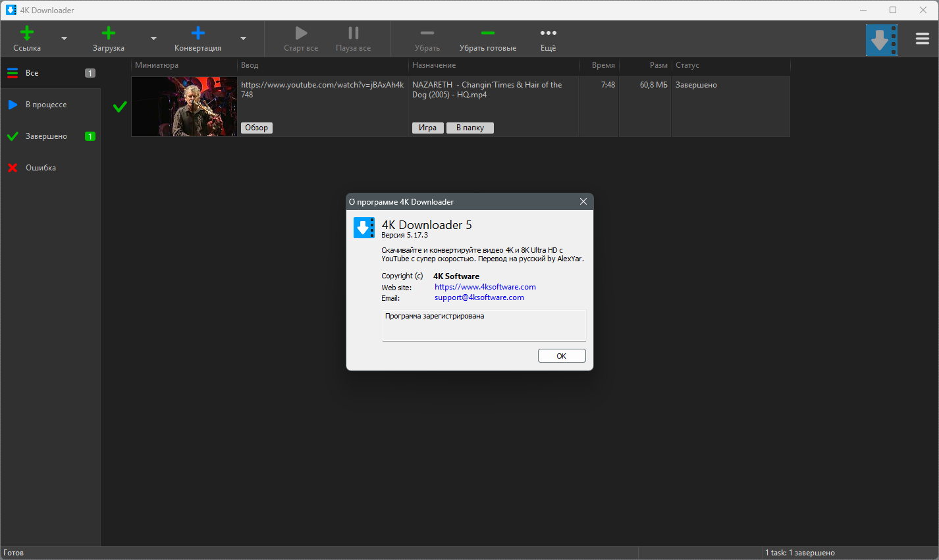Click the NAZARETH destination file name

tap(487, 89)
